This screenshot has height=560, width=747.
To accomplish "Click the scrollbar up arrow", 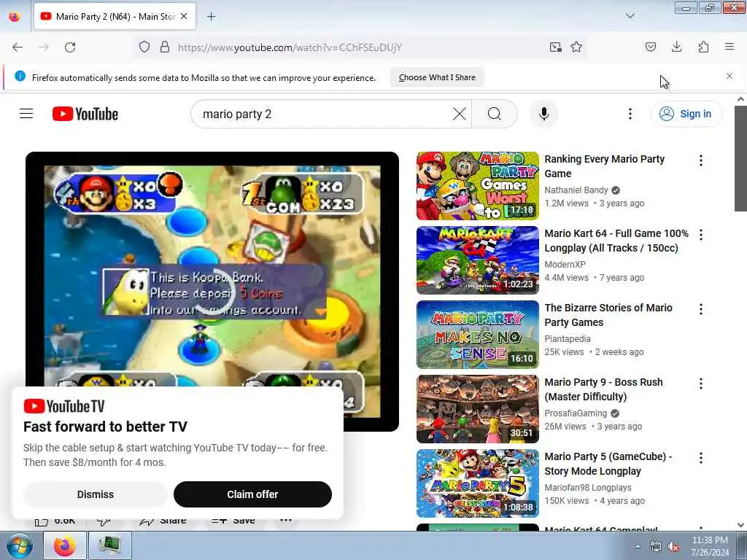I will coord(740,99).
